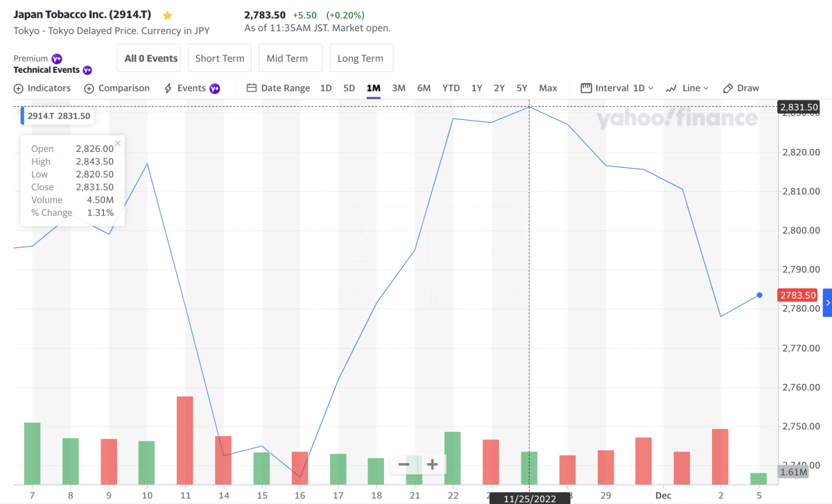This screenshot has width=832, height=504.
Task: Expand the blue side panel arrow
Action: pyautogui.click(x=826, y=303)
